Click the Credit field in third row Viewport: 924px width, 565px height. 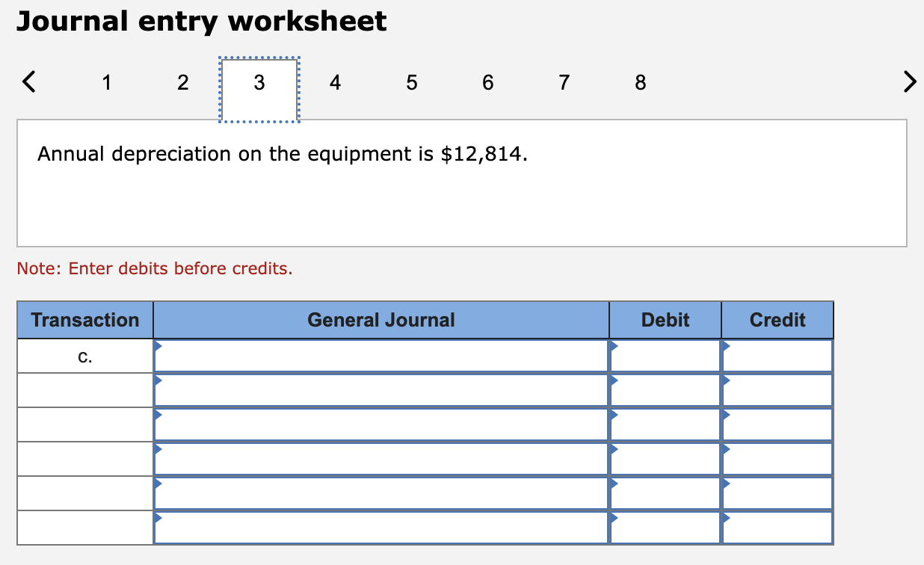(x=777, y=424)
